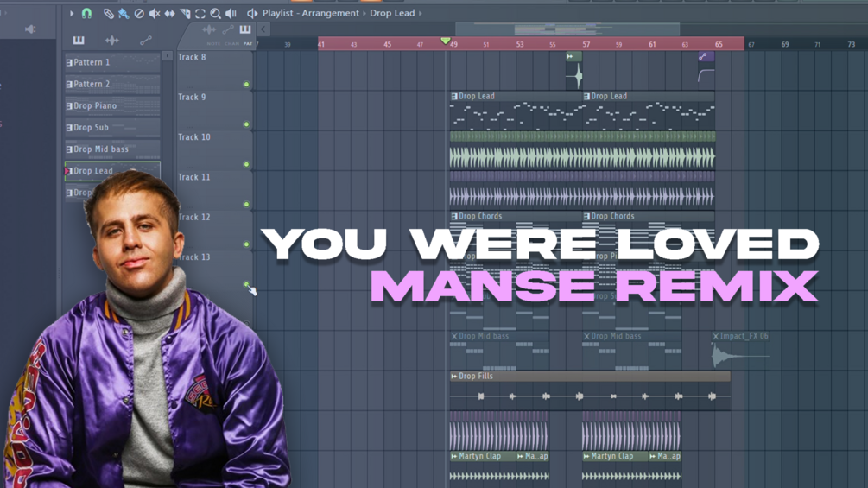Click the picker panel scroll up button
The height and width of the screenshot is (488, 868).
[168, 55]
